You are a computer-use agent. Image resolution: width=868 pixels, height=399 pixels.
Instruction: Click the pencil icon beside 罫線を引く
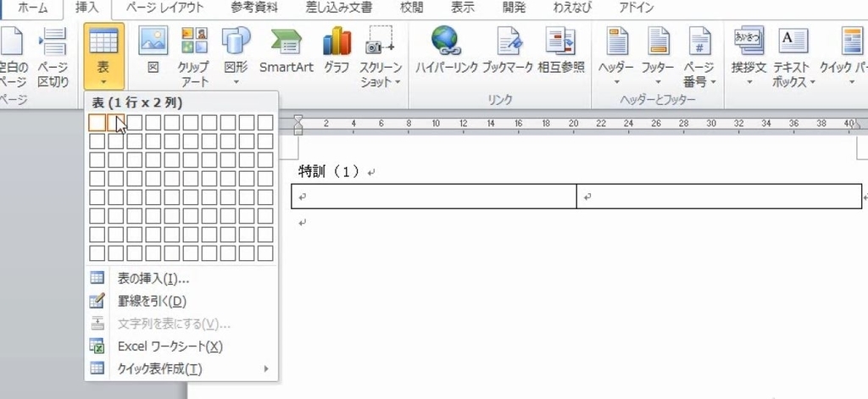[97, 301]
